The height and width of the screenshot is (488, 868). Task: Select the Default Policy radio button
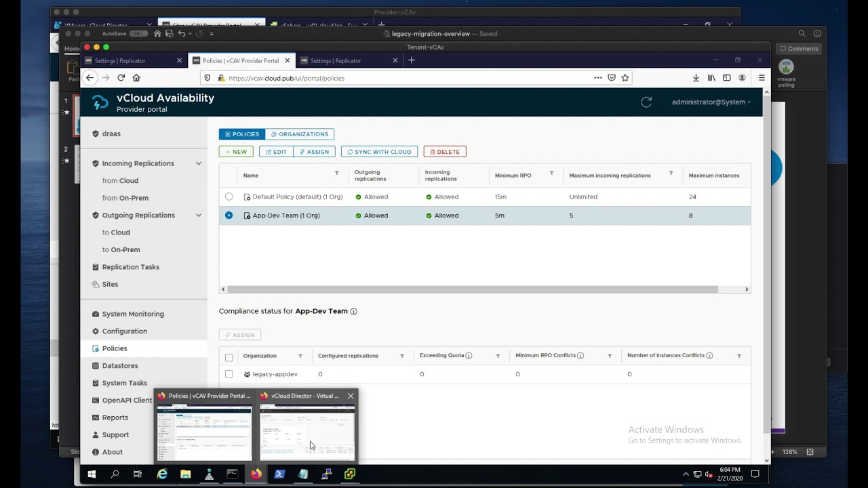pos(229,197)
